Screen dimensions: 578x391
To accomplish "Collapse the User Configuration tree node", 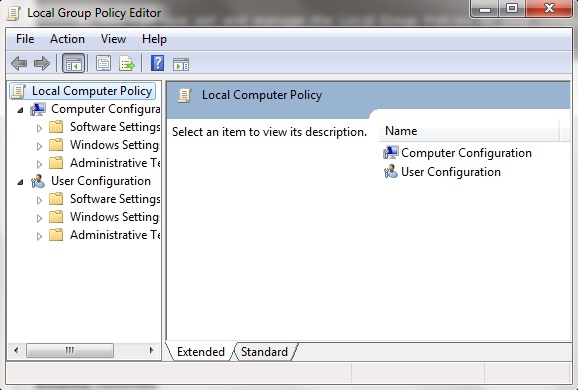I will pyautogui.click(x=21, y=182).
